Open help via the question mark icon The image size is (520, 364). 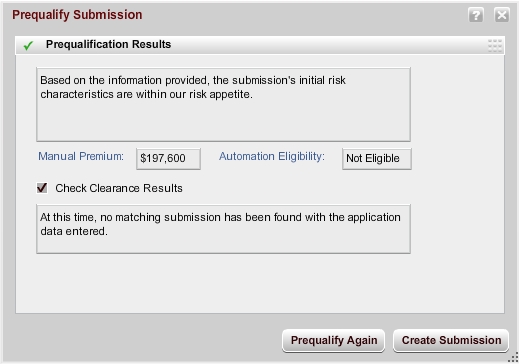[x=476, y=15]
